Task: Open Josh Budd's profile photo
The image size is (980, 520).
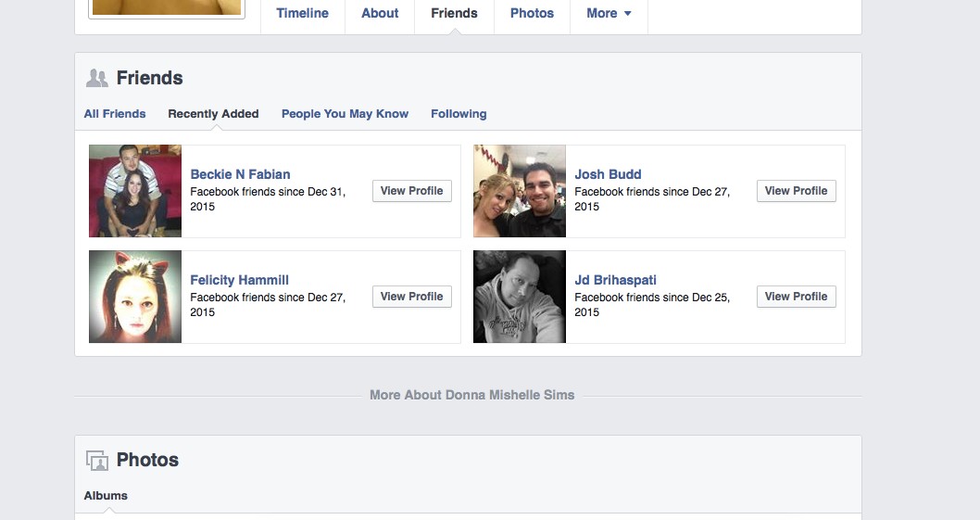Action: click(520, 191)
